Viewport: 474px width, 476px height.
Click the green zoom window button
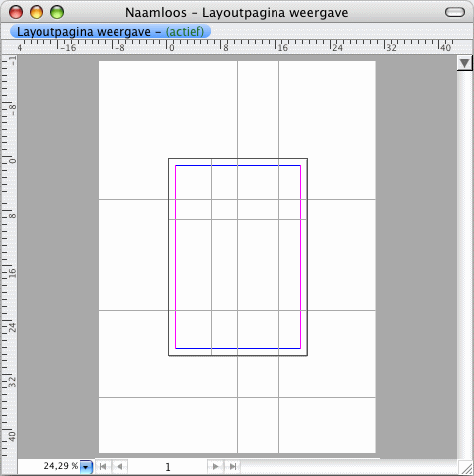pos(57,12)
